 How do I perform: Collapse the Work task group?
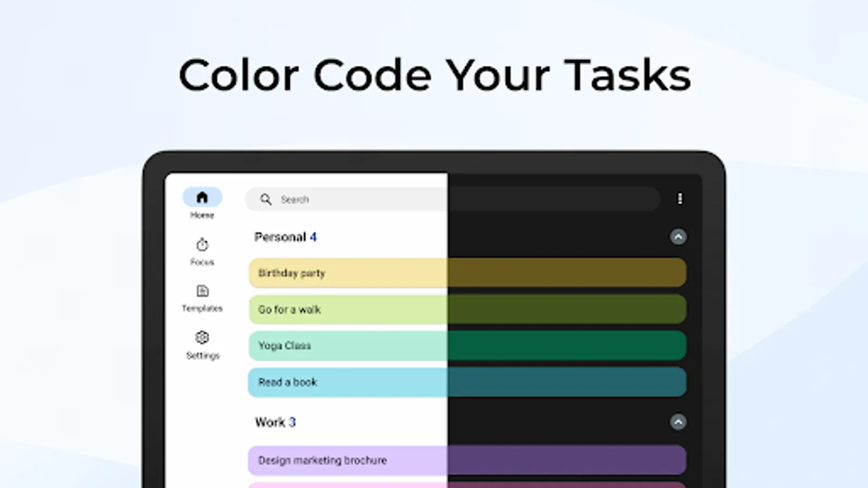pos(678,422)
